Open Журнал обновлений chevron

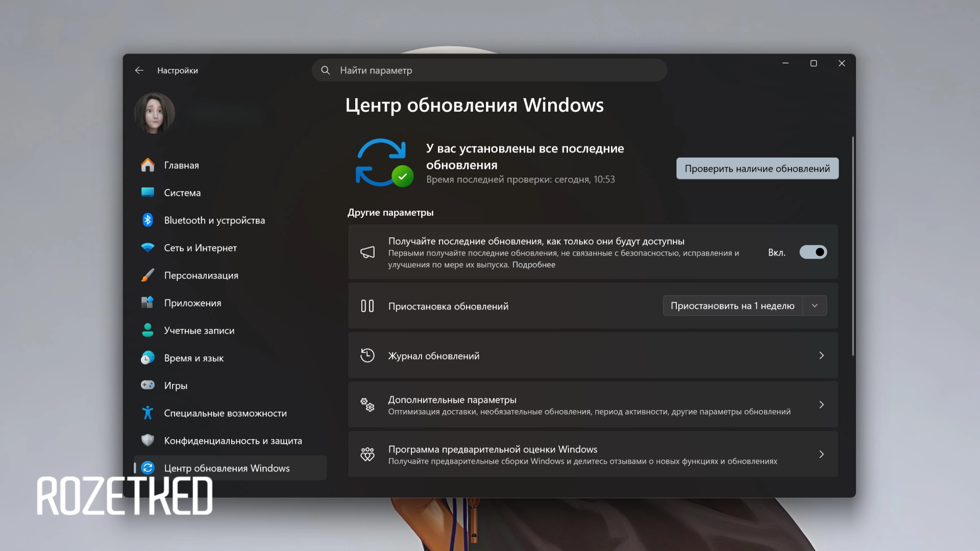(x=822, y=356)
